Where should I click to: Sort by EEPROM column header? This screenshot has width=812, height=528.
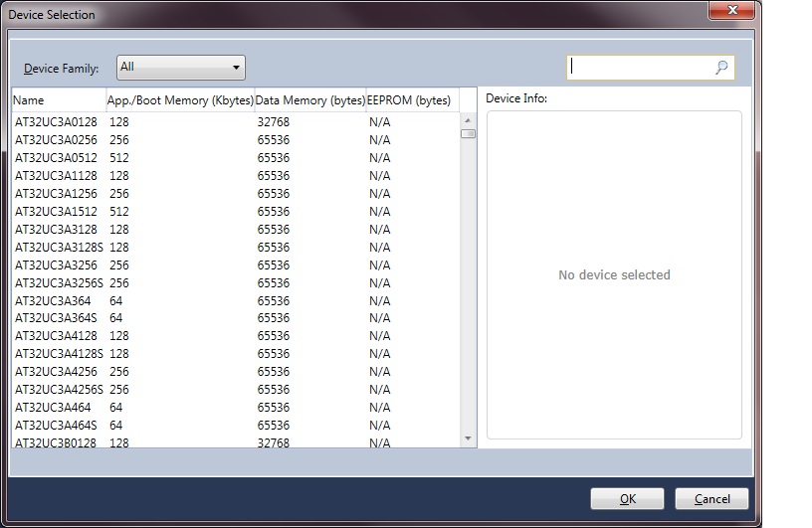pos(412,99)
